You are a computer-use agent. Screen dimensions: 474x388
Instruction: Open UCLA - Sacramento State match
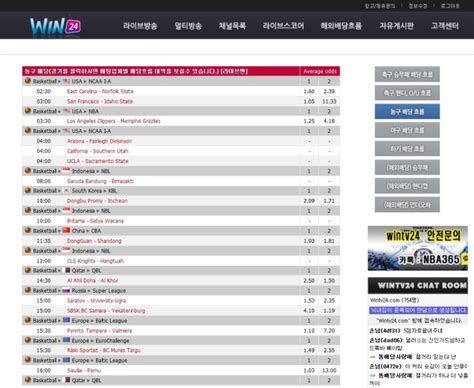tap(97, 161)
